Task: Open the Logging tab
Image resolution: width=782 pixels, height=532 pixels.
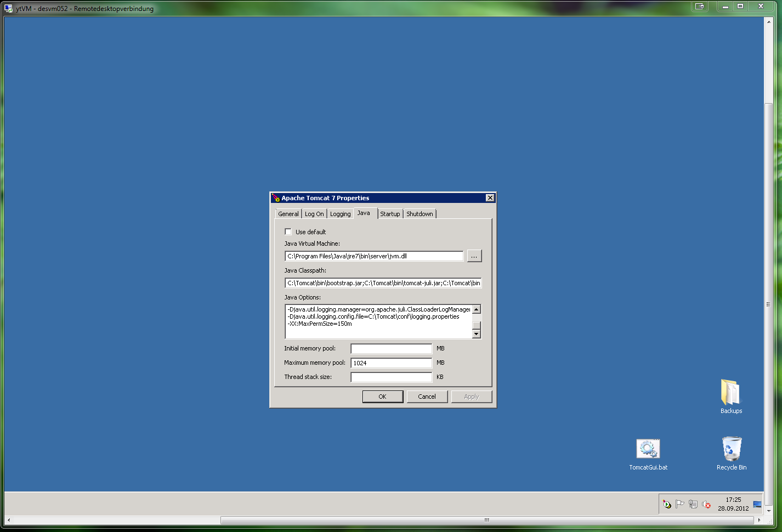Action: point(340,214)
